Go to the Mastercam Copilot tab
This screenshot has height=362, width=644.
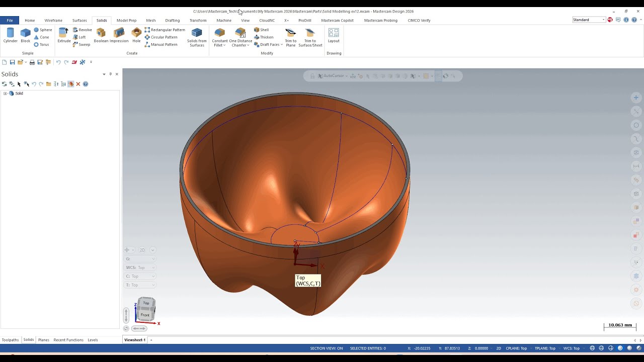coord(337,21)
